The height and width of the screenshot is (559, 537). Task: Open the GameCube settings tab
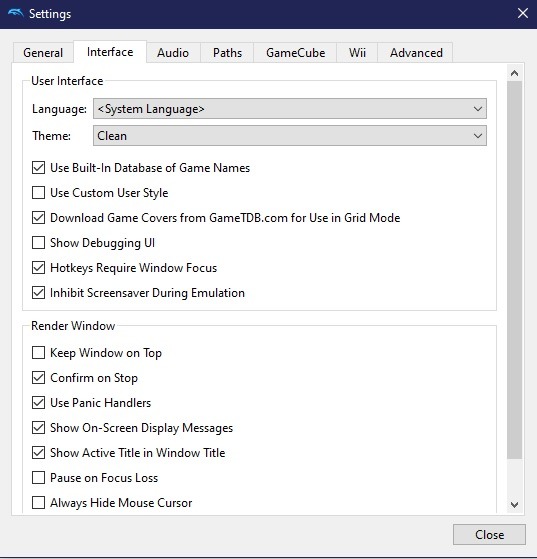click(295, 53)
